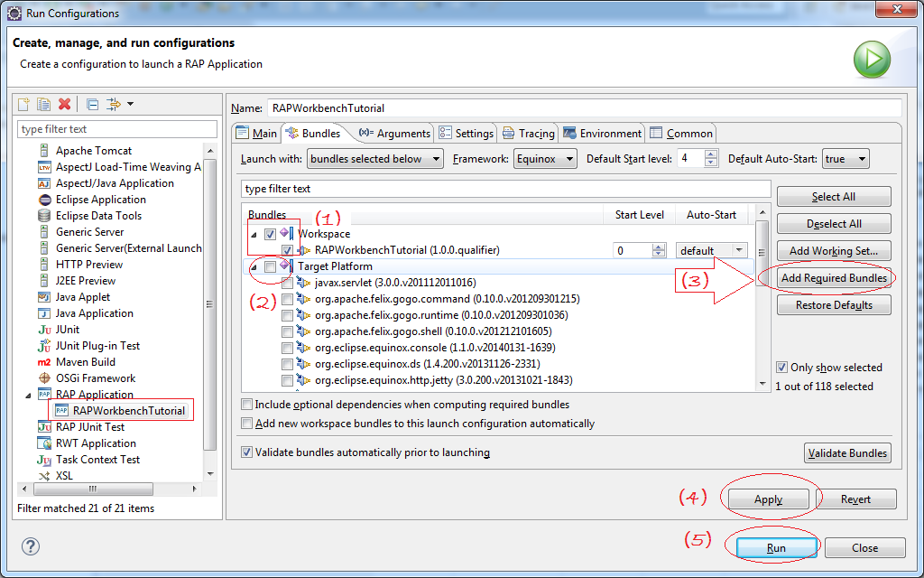Increase the Default Start level spinner
Image resolution: width=924 pixels, height=578 pixels.
tap(711, 154)
